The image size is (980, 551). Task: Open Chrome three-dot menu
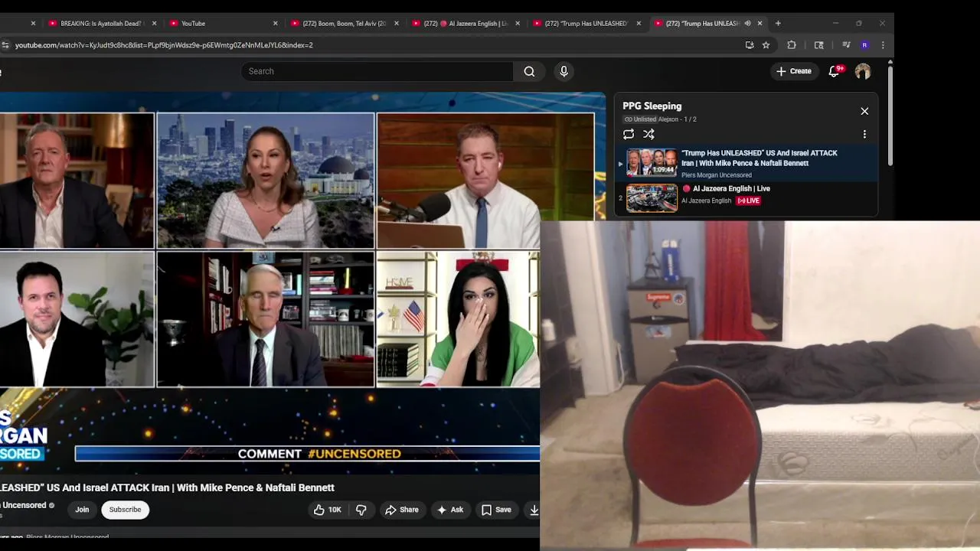click(x=883, y=45)
